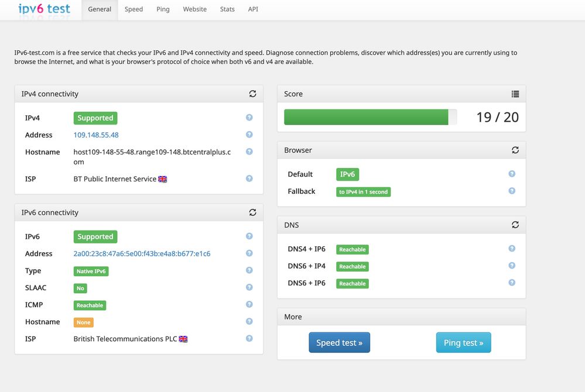
Task: Click help icon beside IPv4 Hostname
Action: (x=249, y=152)
